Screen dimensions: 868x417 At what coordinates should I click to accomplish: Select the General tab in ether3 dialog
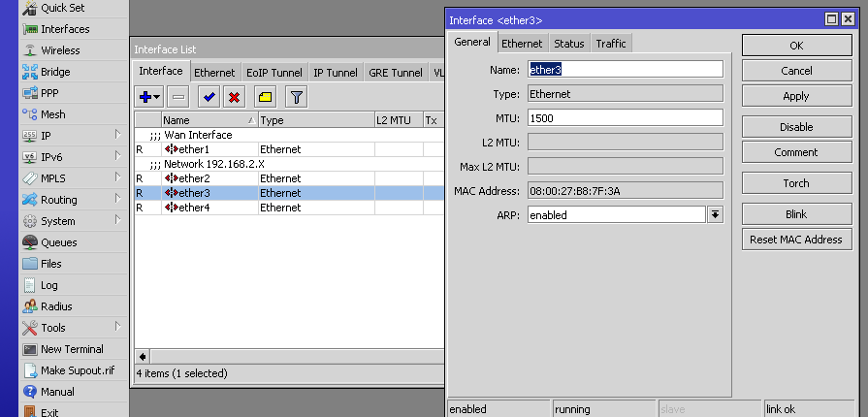pos(472,42)
